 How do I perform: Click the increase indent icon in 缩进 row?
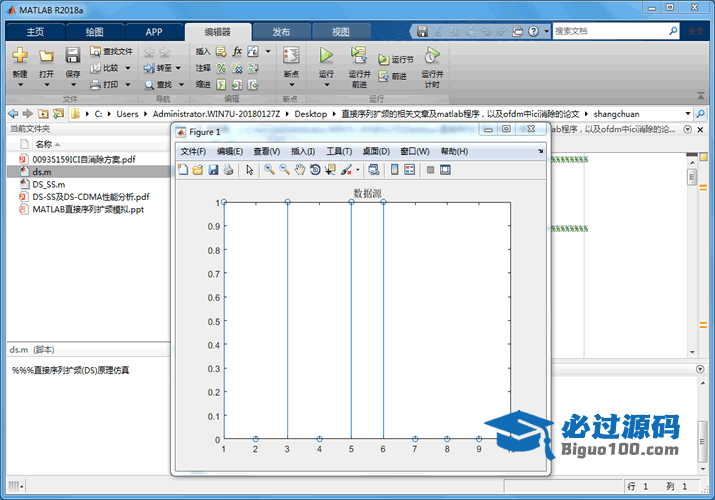pos(237,85)
